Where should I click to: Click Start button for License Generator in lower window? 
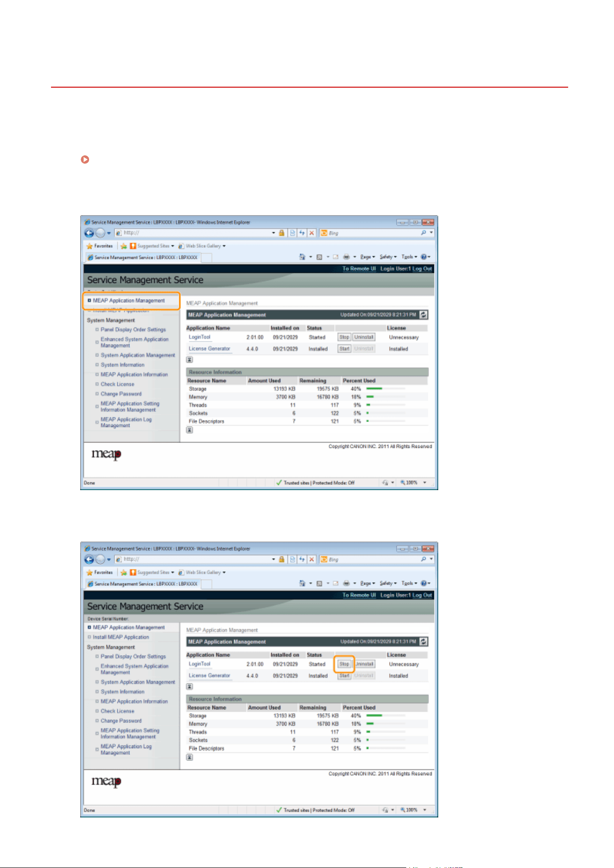(x=344, y=676)
